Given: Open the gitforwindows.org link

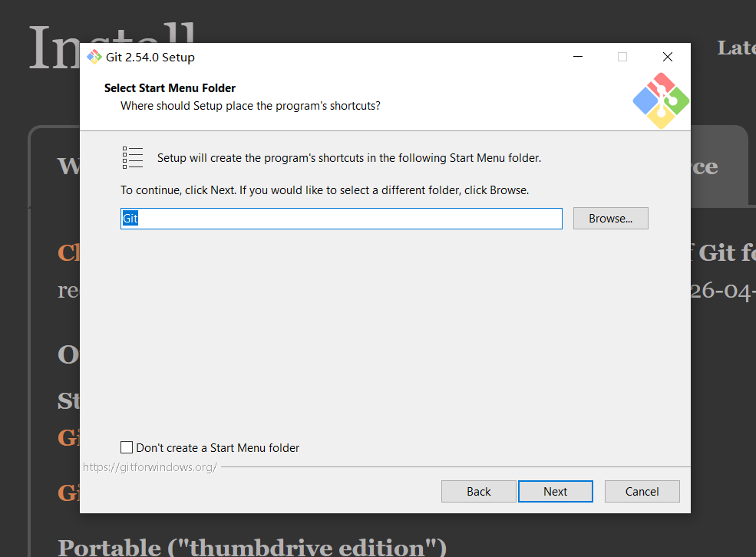Looking at the screenshot, I should click(150, 467).
